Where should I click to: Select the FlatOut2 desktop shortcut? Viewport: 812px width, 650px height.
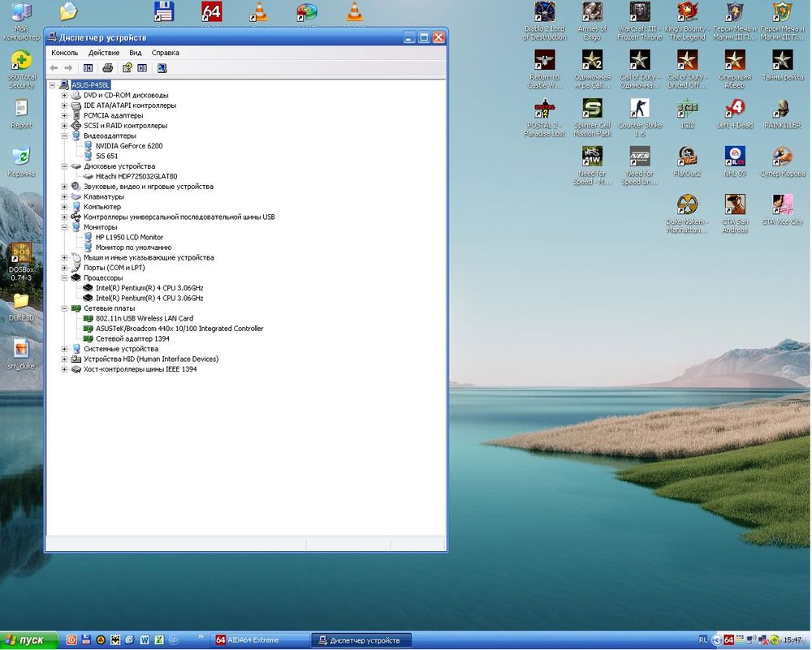click(688, 162)
